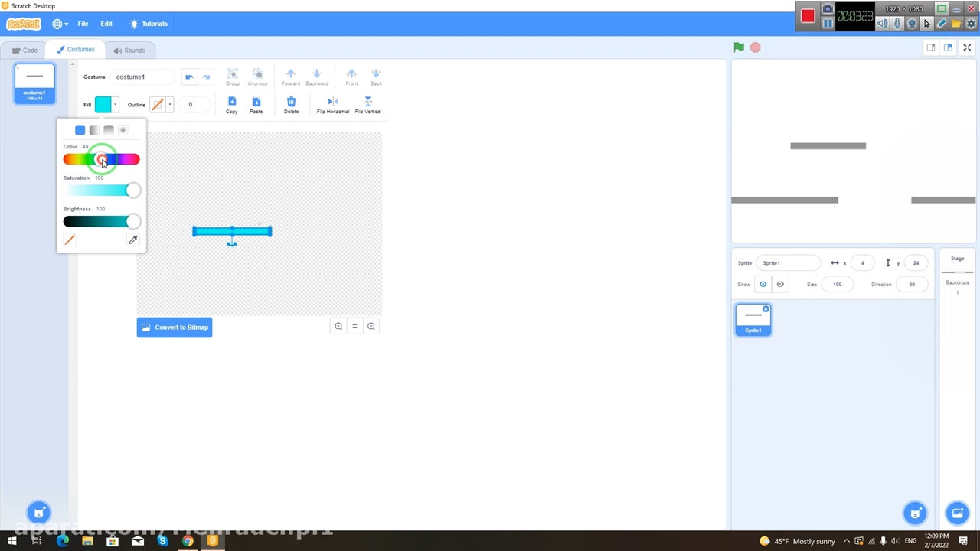Zoom in on the costume canvas
Screen dimensions: 980x551
371,327
